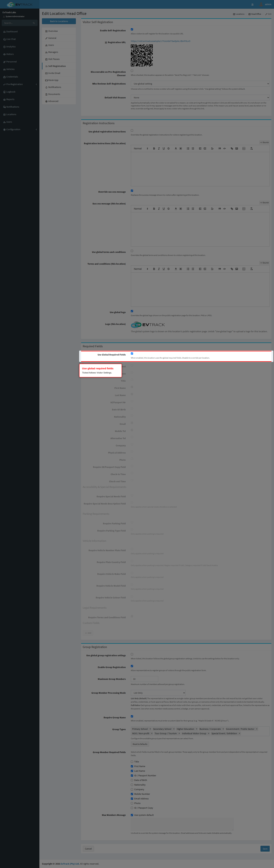Toggle underline in Registration Instructions editor
274x868 pixels.
[164, 149]
